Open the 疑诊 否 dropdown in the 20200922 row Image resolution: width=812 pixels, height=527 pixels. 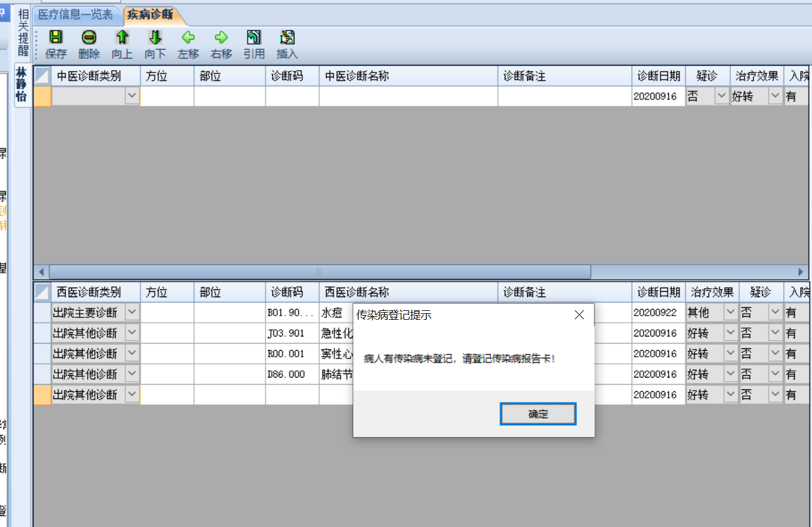775,312
